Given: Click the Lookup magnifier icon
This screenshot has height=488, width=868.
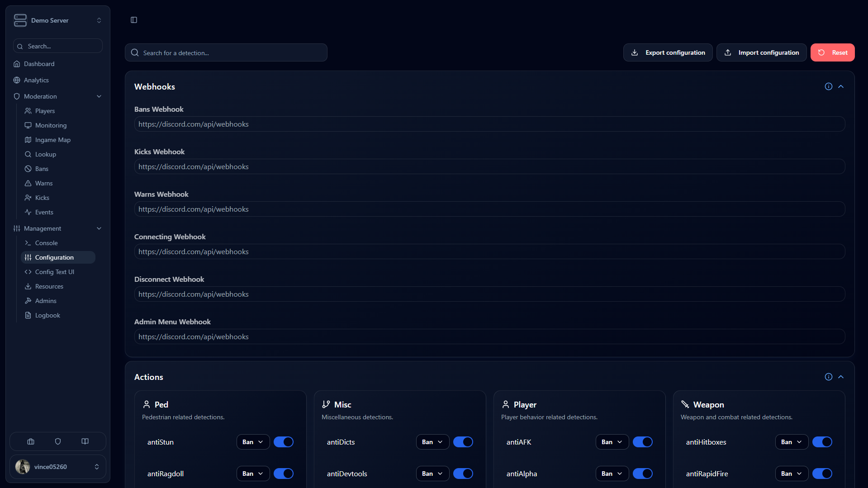Looking at the screenshot, I should 28,154.
